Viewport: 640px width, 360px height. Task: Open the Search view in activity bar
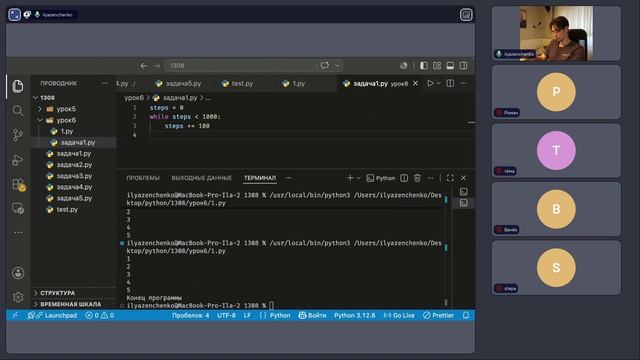(18, 111)
